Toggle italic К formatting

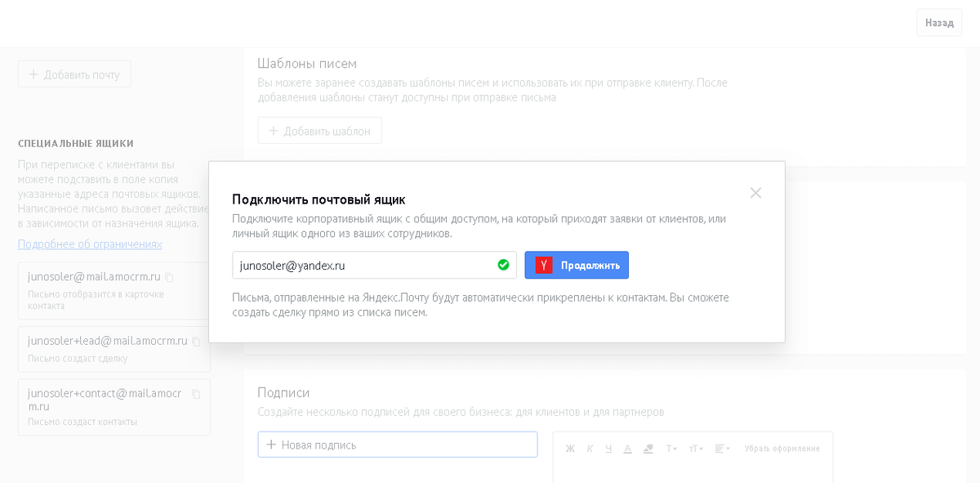click(589, 449)
